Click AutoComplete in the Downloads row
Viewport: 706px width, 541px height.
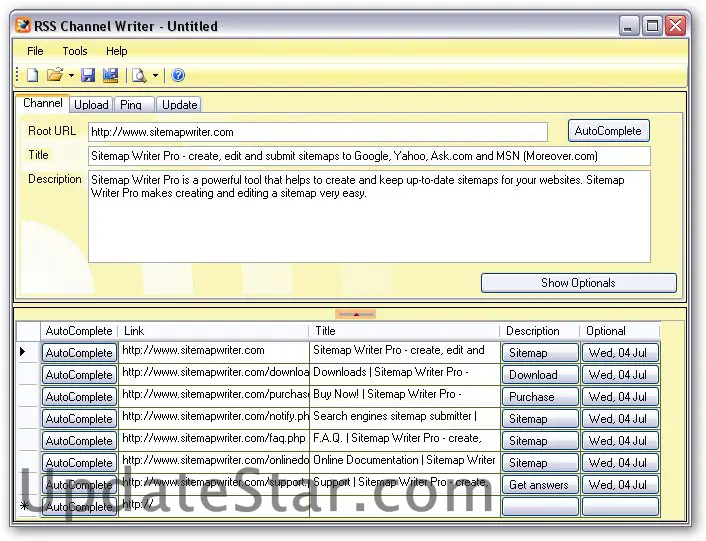(x=80, y=374)
